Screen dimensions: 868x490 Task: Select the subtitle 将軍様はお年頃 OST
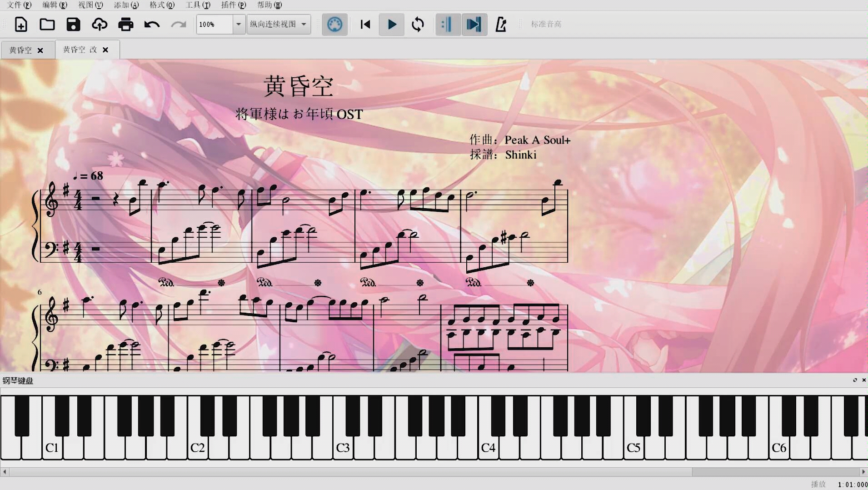[299, 114]
